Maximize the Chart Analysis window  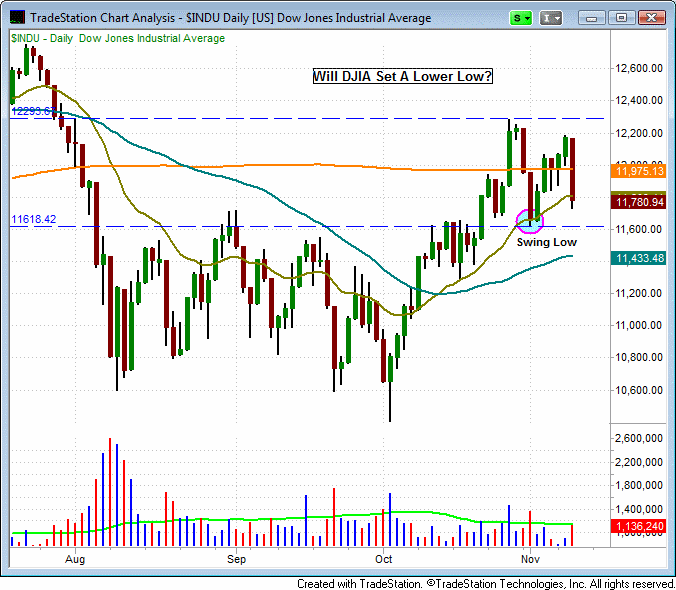pyautogui.click(x=621, y=18)
